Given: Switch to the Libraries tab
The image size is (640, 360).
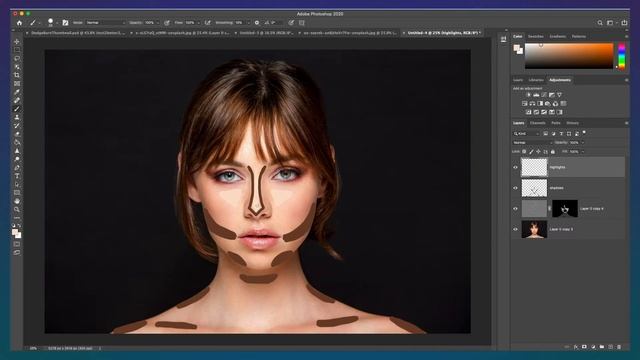Looking at the screenshot, I should [536, 80].
